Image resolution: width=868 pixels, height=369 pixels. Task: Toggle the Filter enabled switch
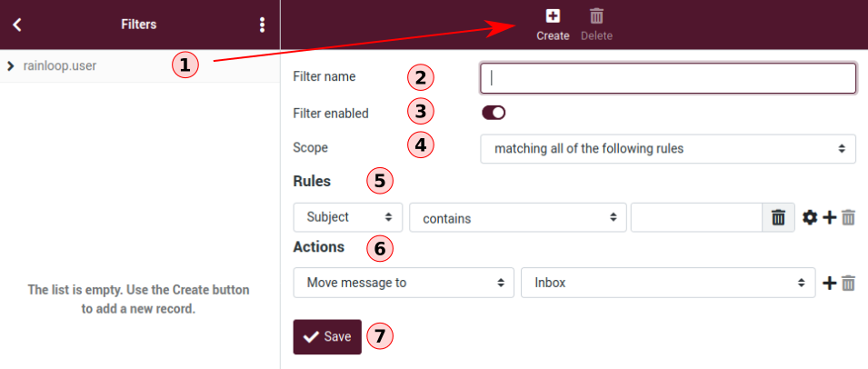click(x=494, y=113)
